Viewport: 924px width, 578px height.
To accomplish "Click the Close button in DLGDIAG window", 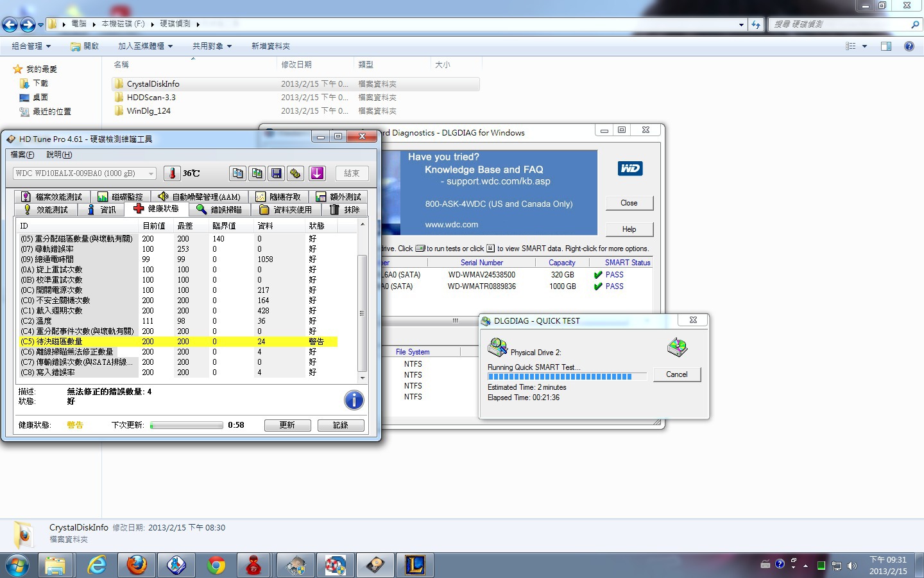I will click(x=629, y=203).
